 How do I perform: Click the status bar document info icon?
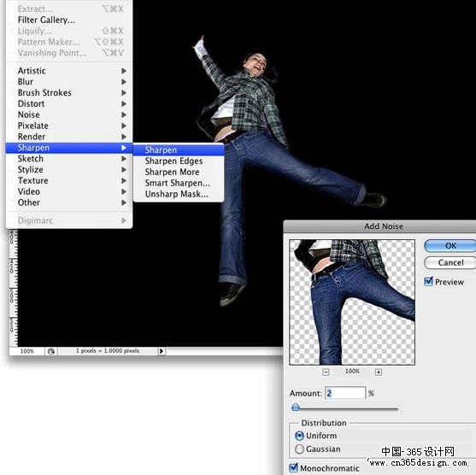(51, 351)
